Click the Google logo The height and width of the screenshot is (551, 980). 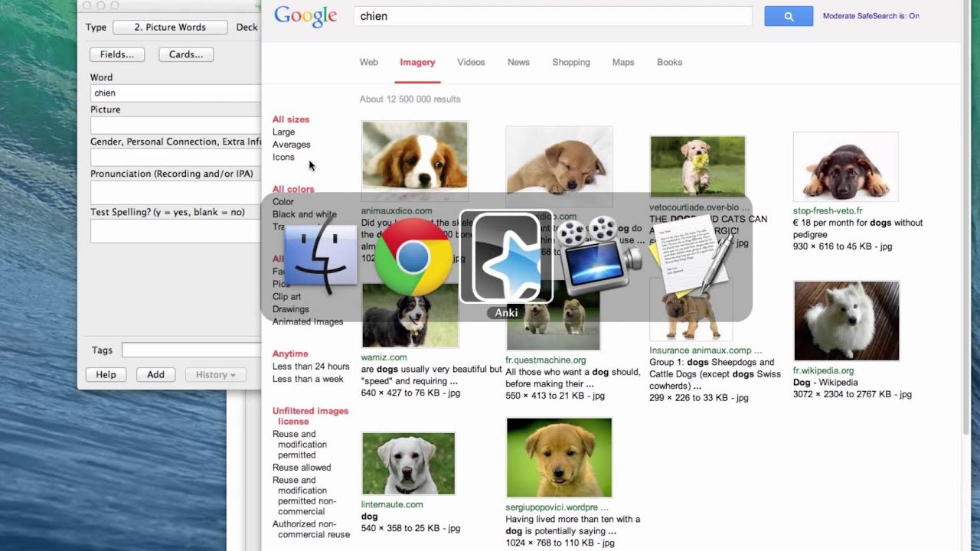tap(305, 17)
